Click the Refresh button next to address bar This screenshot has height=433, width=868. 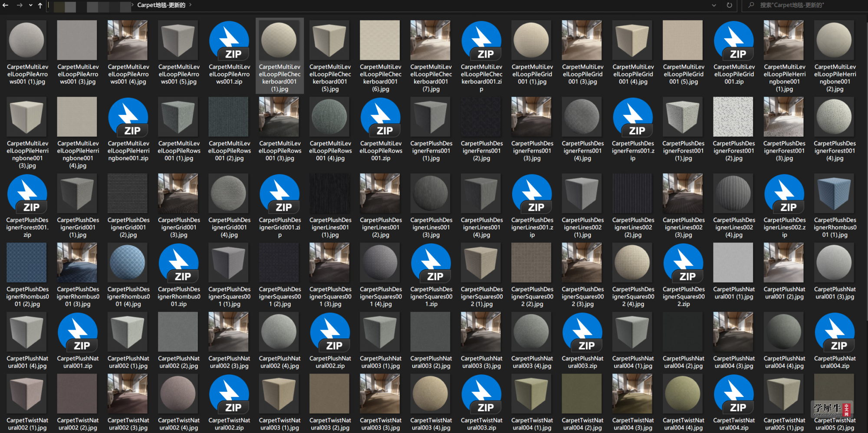point(729,5)
